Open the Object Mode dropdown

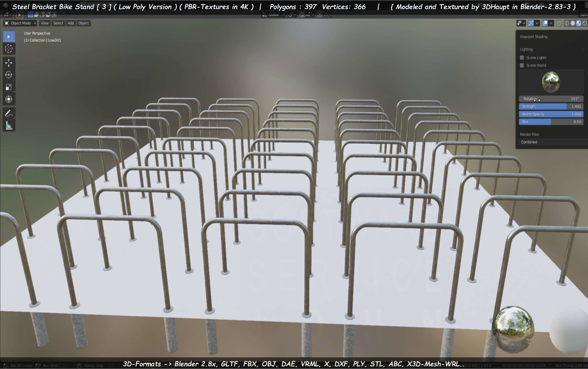pos(20,23)
